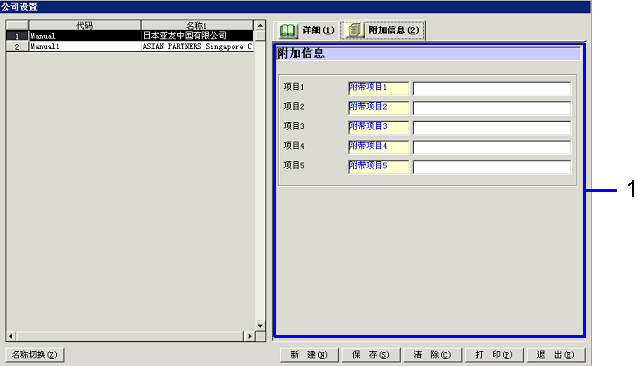Click row header number 1
Image resolution: width=638 pixels, height=366 pixels.
pos(17,36)
